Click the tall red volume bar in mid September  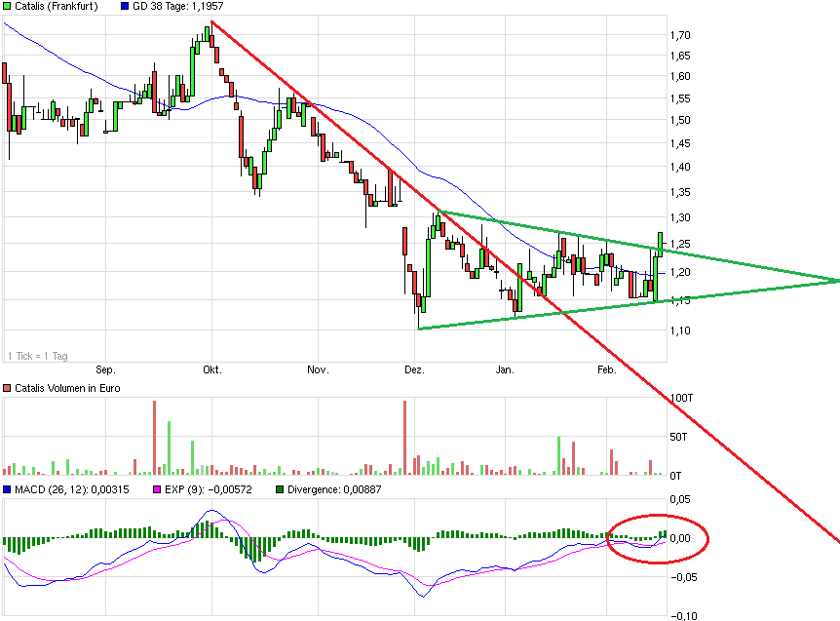coord(155,438)
